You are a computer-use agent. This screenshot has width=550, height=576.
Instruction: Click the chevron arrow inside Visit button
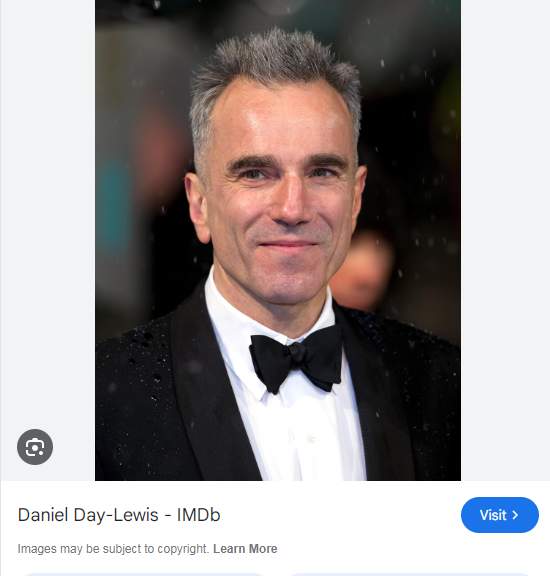(x=515, y=515)
